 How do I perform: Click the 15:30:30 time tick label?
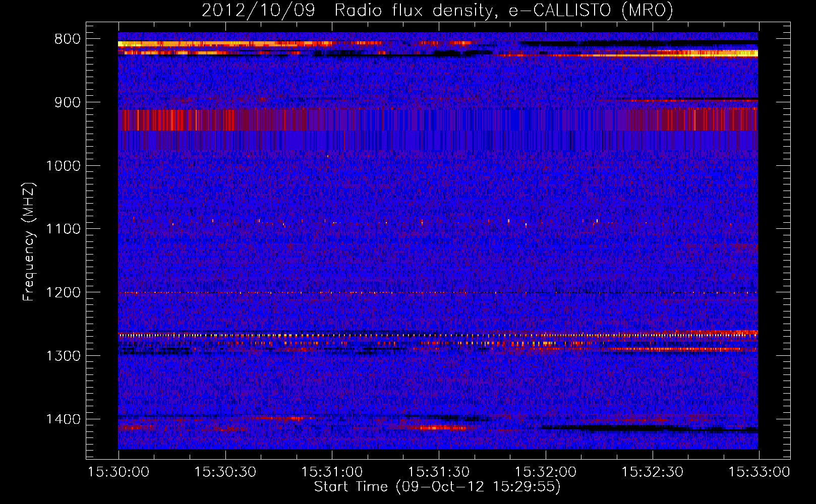tap(225, 472)
